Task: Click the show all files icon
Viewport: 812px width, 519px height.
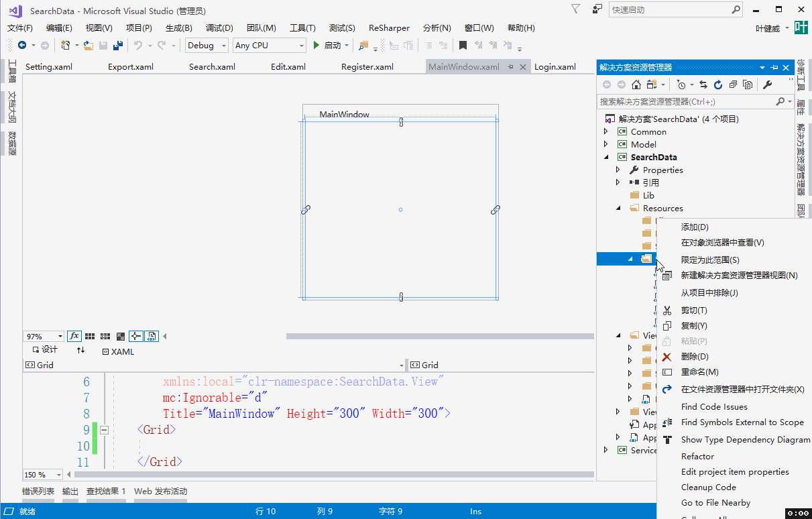Action: click(x=748, y=84)
